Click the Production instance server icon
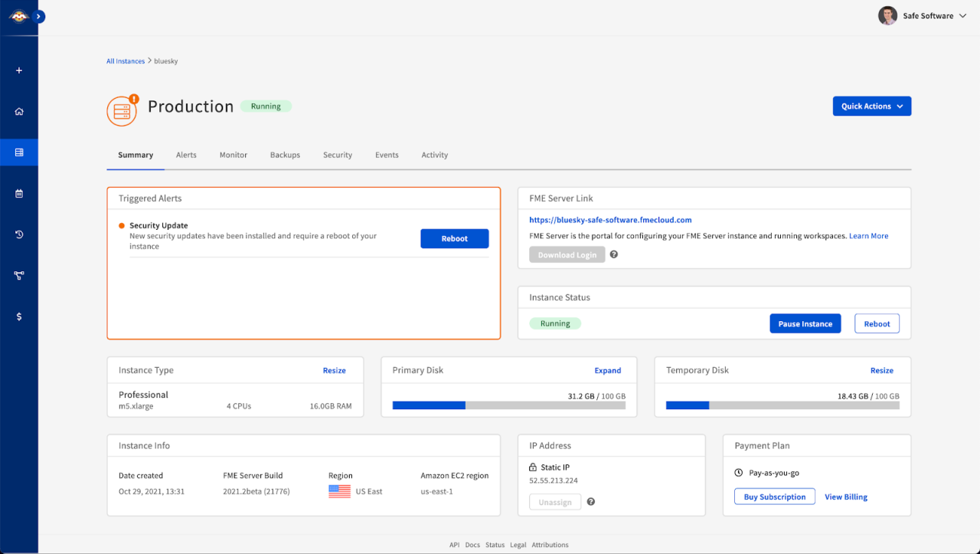 coord(122,112)
